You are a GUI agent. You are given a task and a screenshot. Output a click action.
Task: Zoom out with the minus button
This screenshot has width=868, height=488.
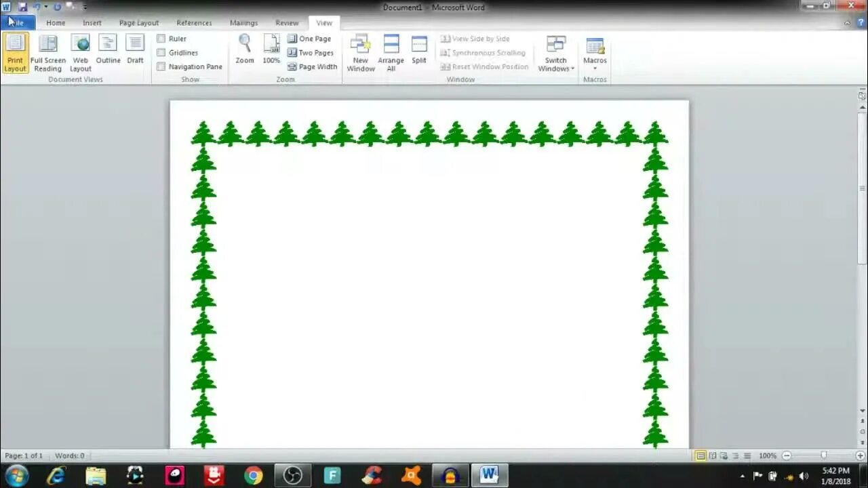[787, 456]
